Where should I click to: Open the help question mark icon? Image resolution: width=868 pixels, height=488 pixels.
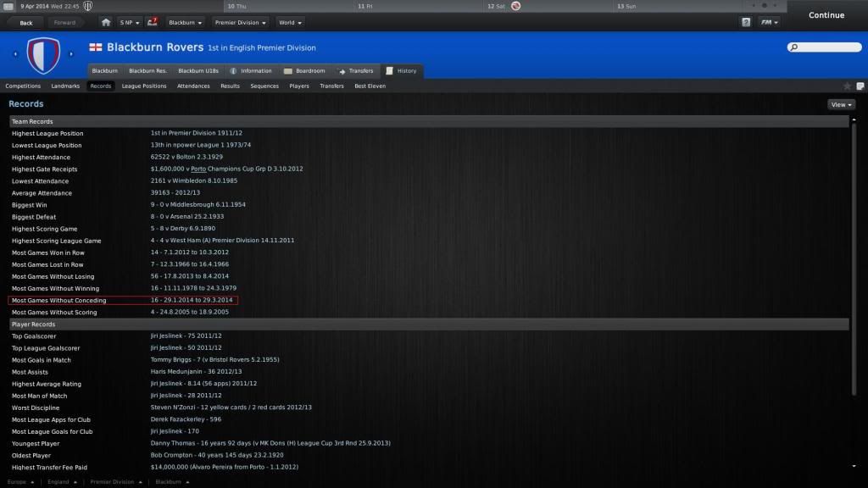[x=746, y=23]
